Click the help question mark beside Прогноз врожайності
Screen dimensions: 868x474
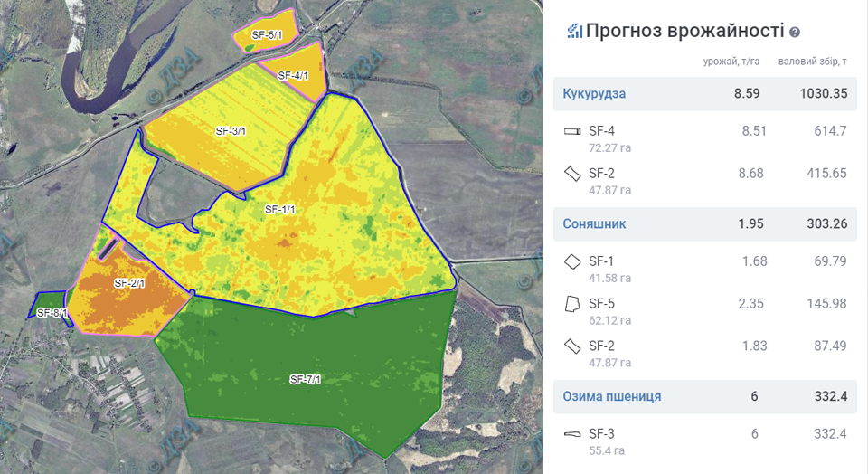(795, 32)
